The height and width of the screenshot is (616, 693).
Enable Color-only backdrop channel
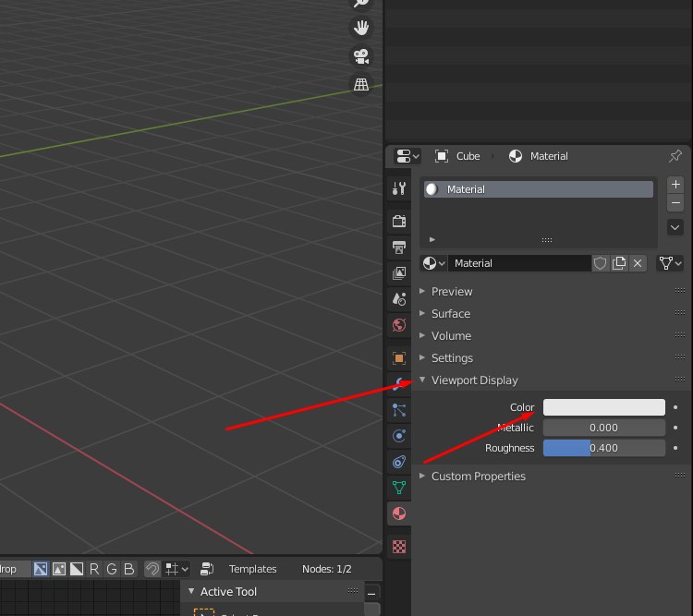(59, 569)
